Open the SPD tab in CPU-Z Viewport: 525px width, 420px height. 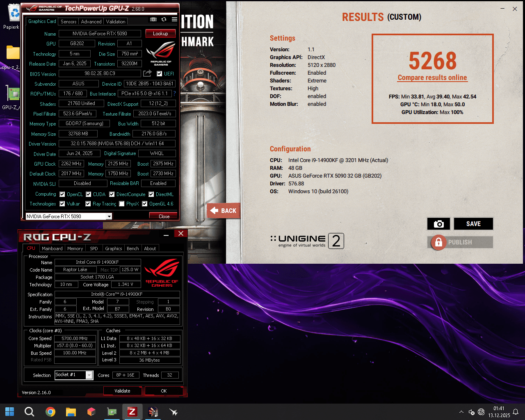click(94, 249)
